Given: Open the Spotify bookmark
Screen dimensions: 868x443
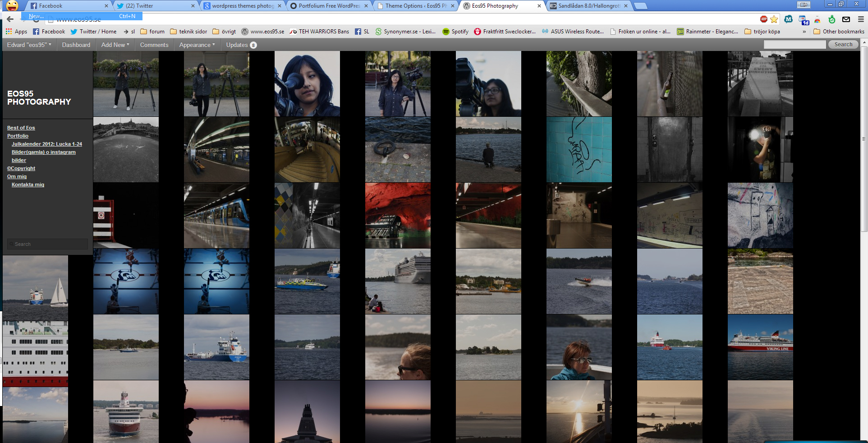Looking at the screenshot, I should 455,32.
